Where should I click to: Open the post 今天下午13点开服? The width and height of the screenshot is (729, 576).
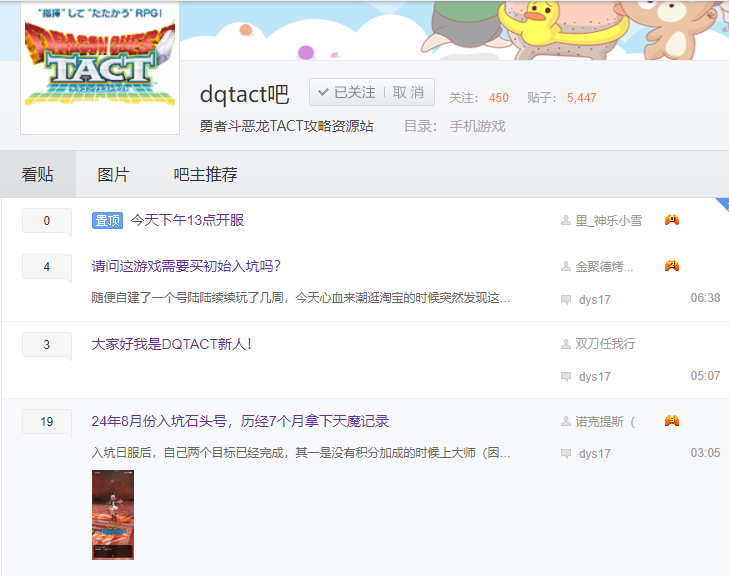[187, 220]
